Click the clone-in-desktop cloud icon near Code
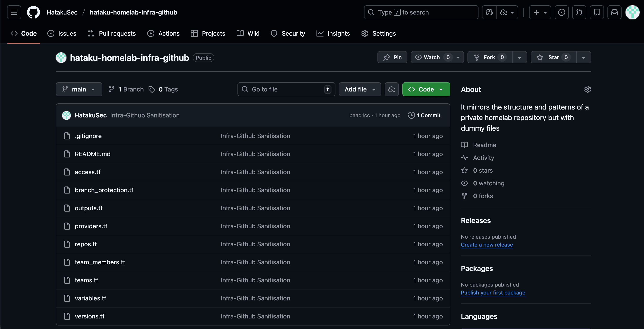 coord(392,89)
